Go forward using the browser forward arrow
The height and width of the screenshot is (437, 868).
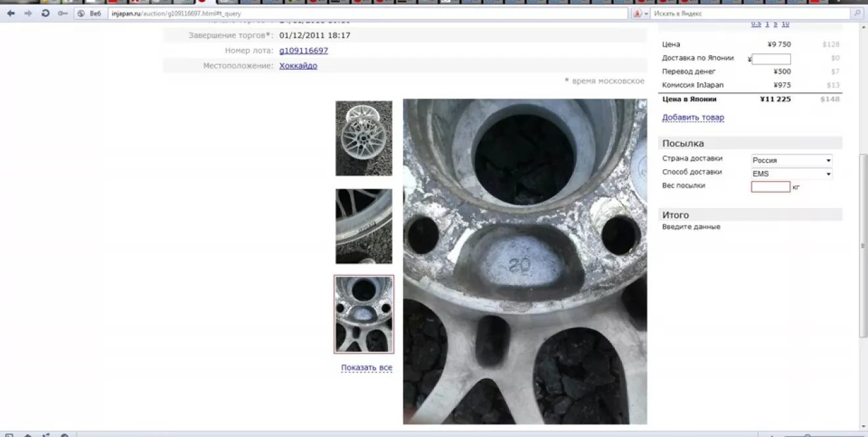[x=28, y=13]
